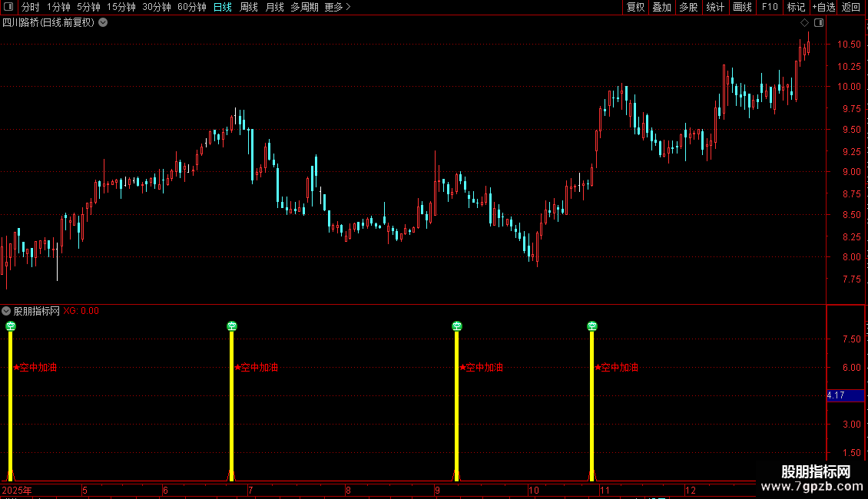Click the green 空 marker near month 9

[x=457, y=326]
